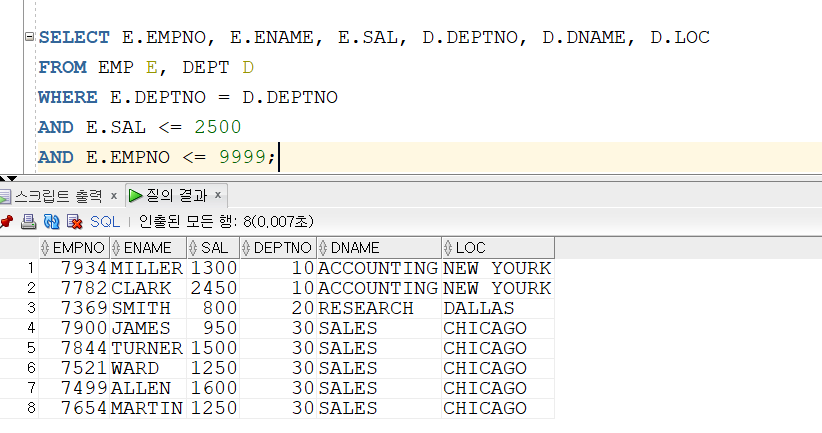Image resolution: width=822 pixels, height=433 pixels.
Task: Click the value 2500 in editor
Action: click(x=218, y=127)
